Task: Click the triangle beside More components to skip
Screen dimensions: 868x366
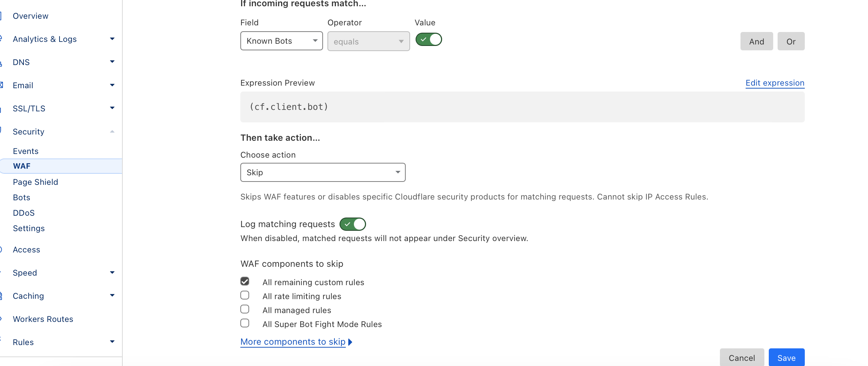Action: coord(350,342)
